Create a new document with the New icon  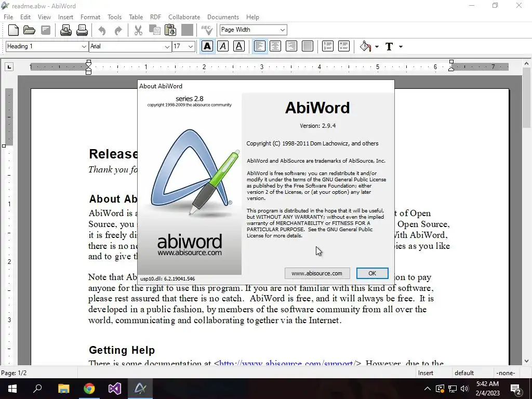(x=14, y=30)
